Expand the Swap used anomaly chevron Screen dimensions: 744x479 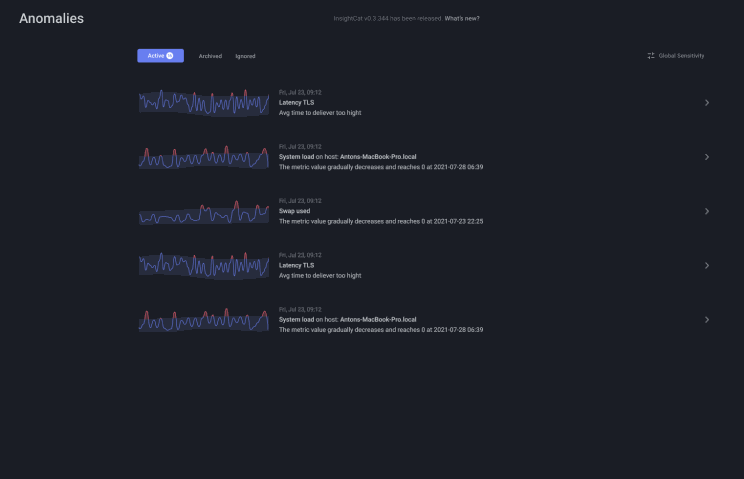tap(707, 211)
